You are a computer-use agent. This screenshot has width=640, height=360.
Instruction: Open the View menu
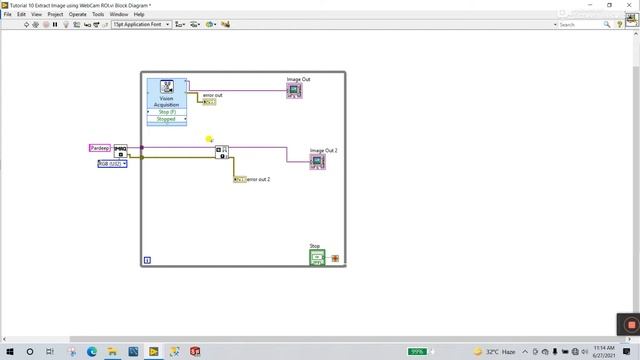[36, 14]
